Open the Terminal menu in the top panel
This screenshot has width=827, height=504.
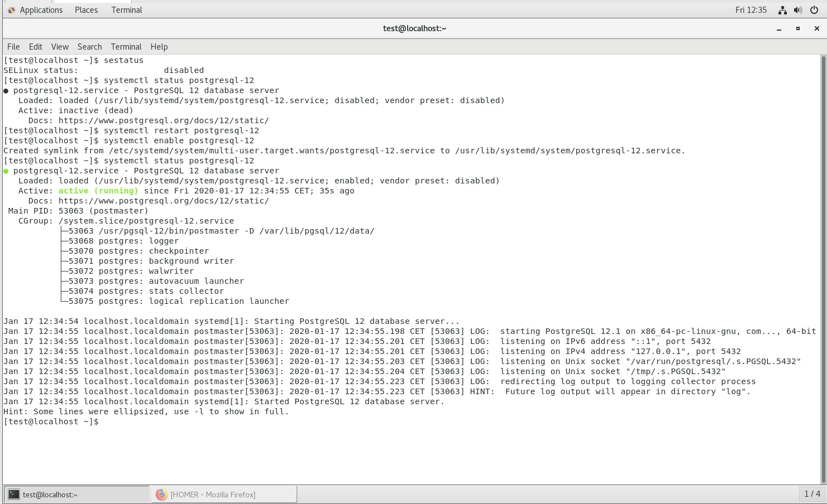pyautogui.click(x=127, y=9)
